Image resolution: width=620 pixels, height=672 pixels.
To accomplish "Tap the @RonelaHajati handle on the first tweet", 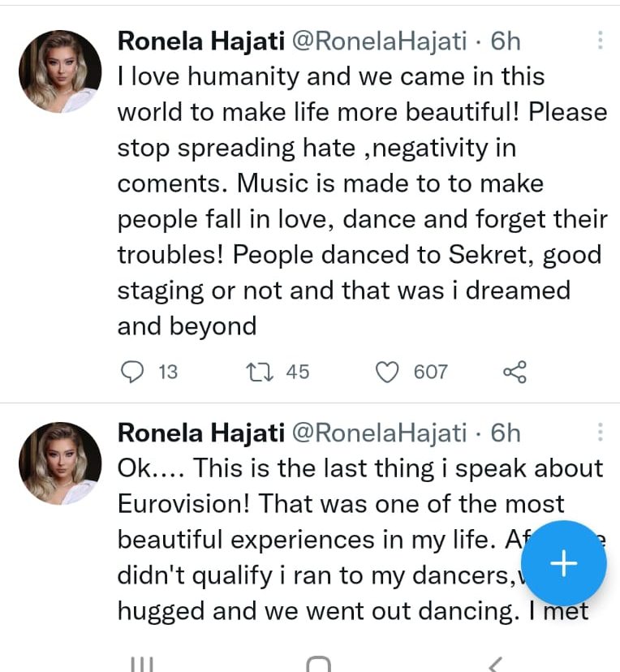I will (378, 41).
